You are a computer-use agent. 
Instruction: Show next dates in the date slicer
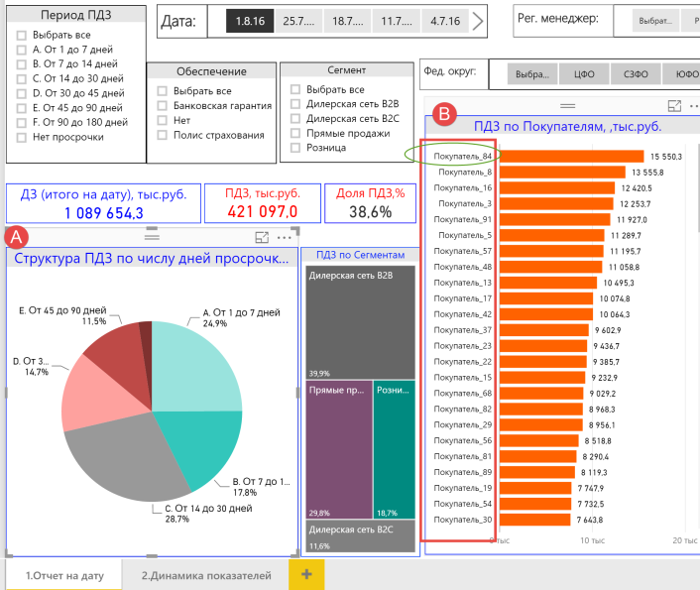478,21
